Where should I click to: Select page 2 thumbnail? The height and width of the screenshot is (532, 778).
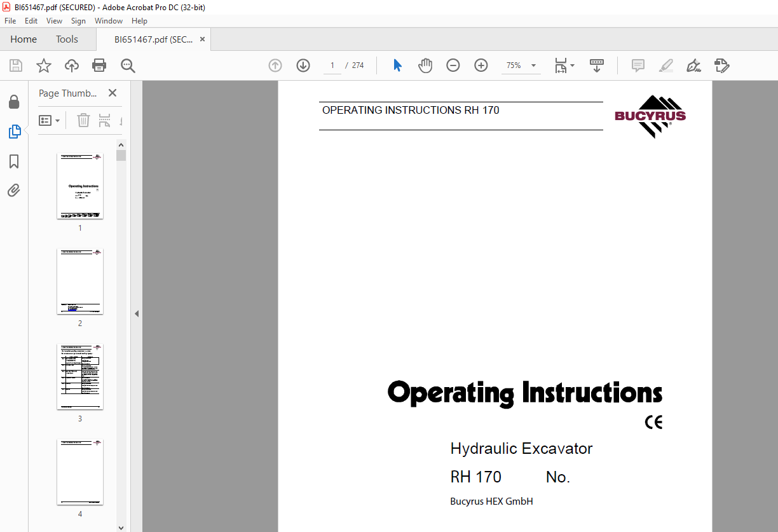point(80,281)
